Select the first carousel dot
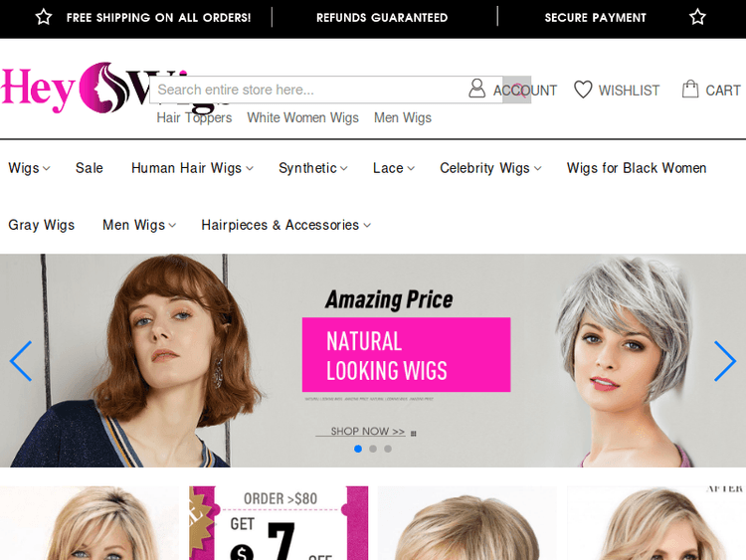746x560 pixels. [x=358, y=449]
